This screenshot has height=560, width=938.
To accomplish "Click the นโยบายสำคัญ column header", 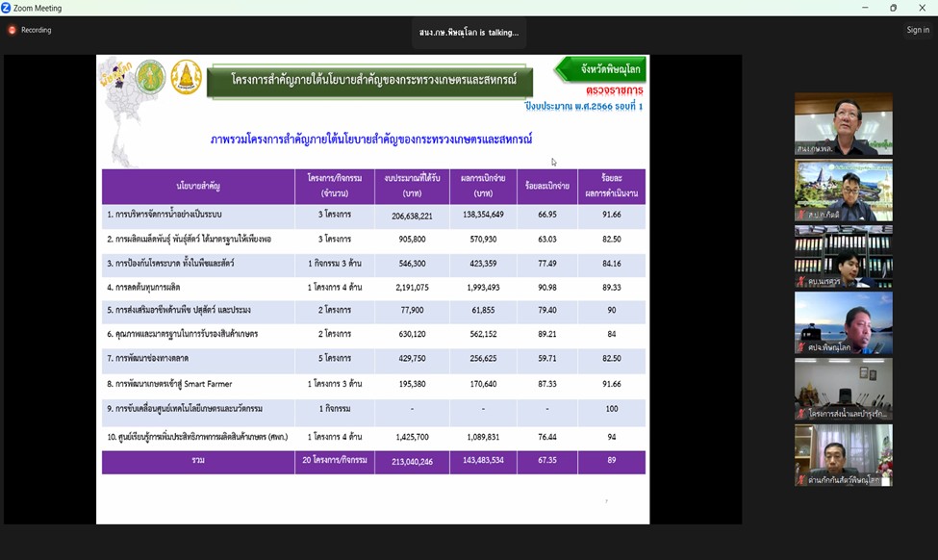I will tap(198, 187).
